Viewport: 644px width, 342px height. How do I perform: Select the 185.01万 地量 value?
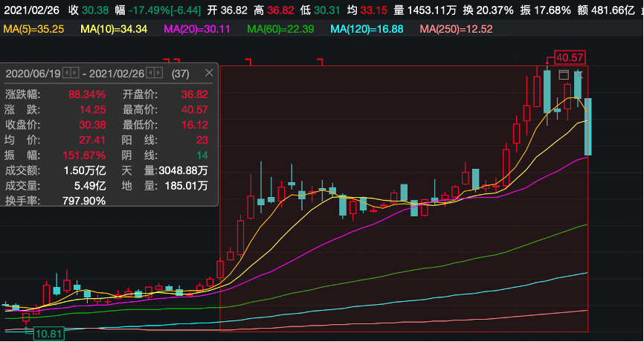(x=186, y=186)
